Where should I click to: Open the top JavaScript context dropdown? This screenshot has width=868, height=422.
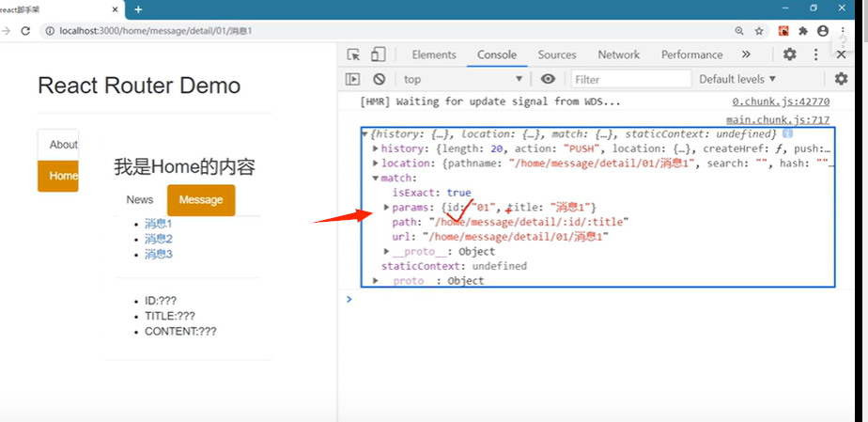pyautogui.click(x=464, y=79)
